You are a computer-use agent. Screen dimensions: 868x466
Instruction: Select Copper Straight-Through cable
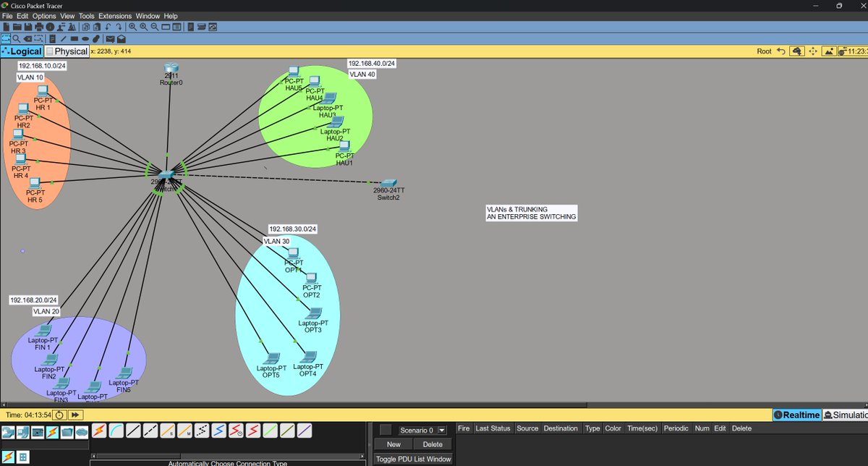pos(133,431)
